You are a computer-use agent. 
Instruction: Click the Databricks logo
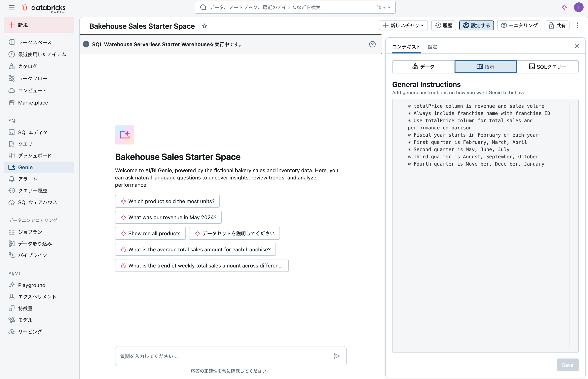pos(44,8)
